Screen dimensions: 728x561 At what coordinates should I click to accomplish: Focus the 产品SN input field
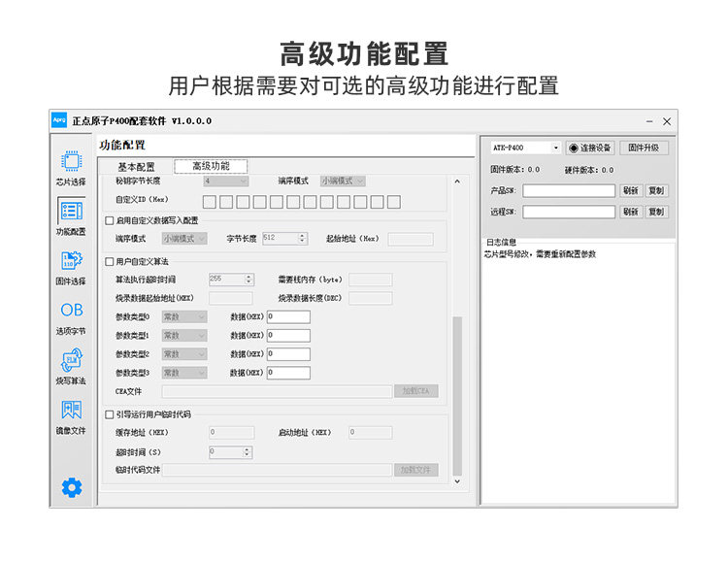569,190
